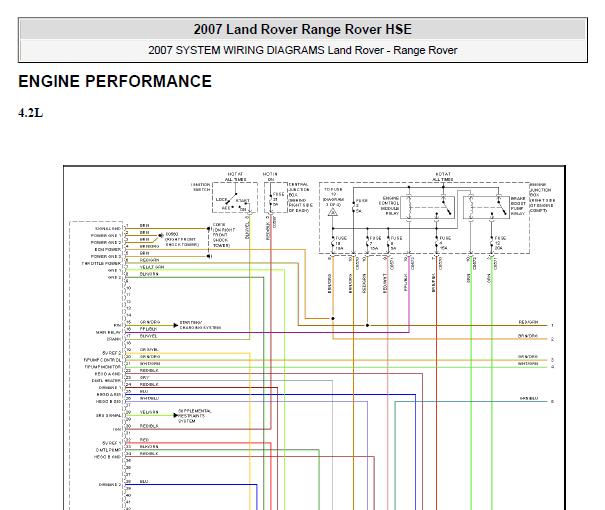Click the BRN/ORG label at right-edge output 2

[x=528, y=336]
